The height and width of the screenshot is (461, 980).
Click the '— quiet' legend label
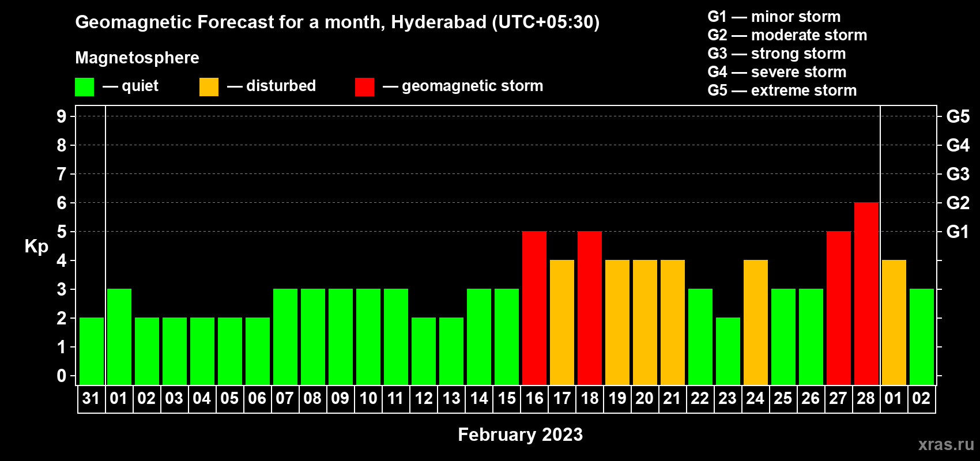(130, 86)
